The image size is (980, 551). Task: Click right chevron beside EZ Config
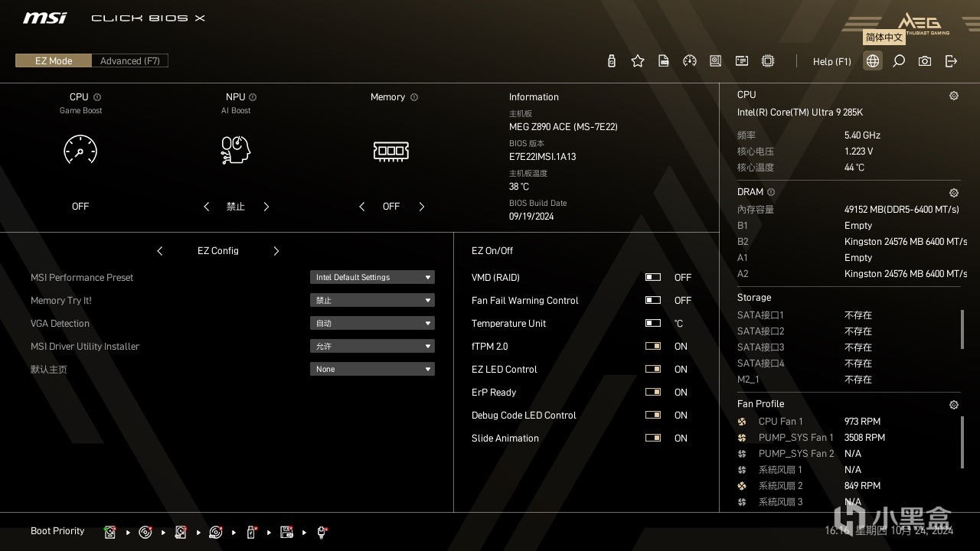coord(276,251)
